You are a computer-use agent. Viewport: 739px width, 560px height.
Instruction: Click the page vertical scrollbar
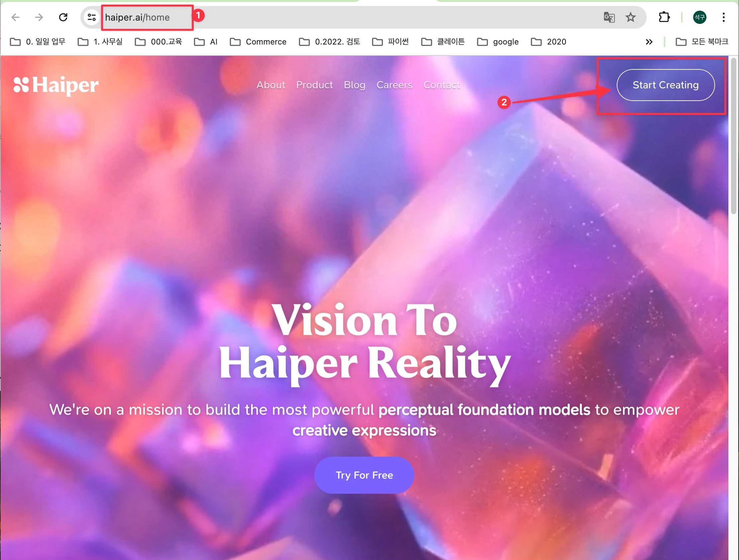coord(734,136)
